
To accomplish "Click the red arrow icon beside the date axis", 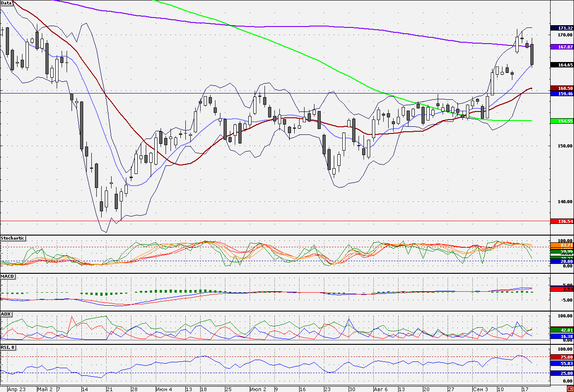I will (x=570, y=389).
